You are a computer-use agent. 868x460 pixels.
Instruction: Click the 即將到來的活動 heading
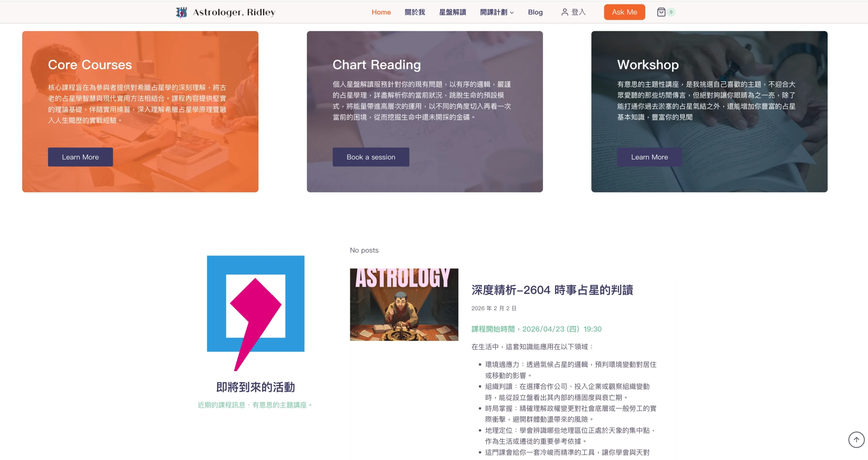pyautogui.click(x=255, y=387)
